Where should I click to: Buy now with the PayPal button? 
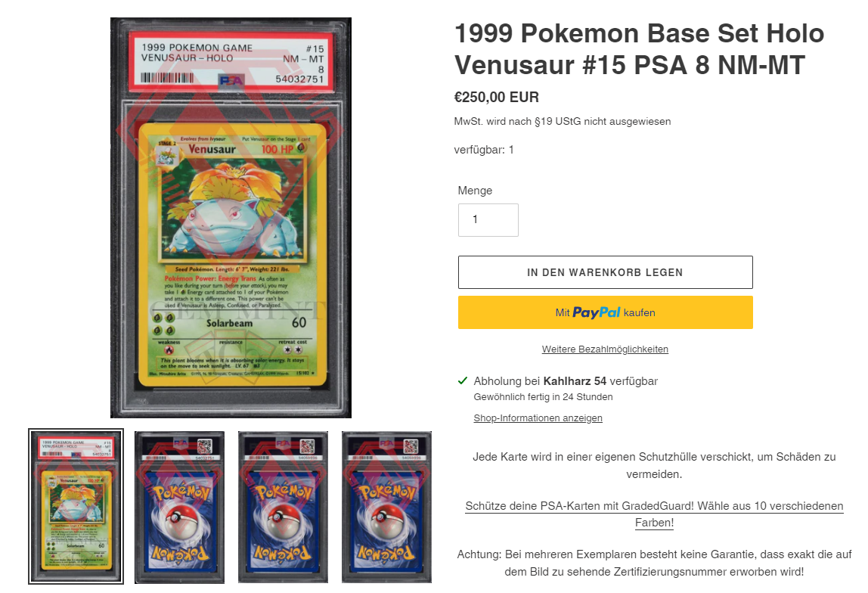pyautogui.click(x=605, y=312)
